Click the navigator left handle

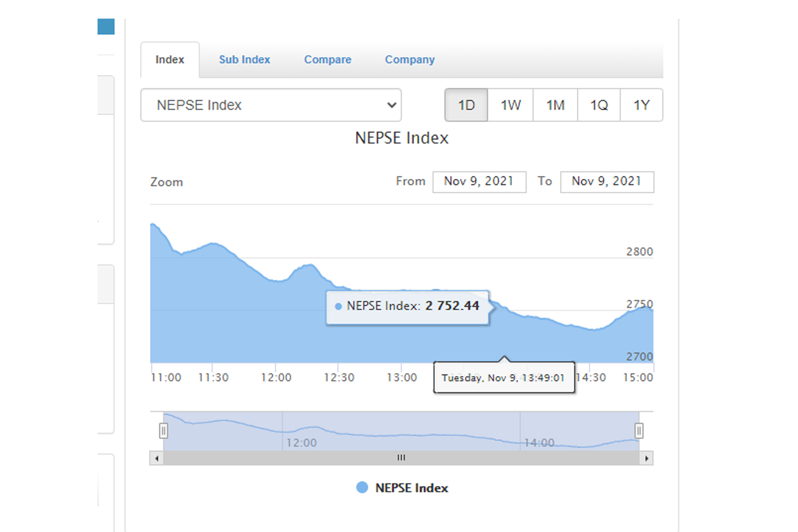[x=164, y=430]
